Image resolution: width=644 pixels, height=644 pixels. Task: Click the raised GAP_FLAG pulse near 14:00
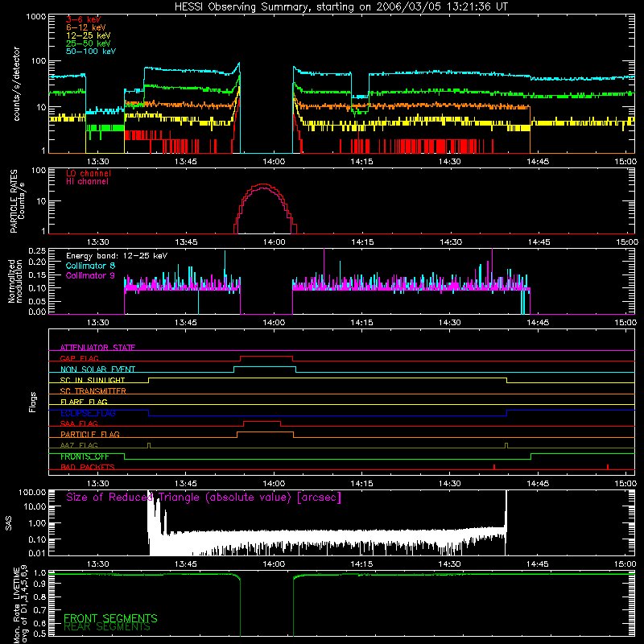(x=266, y=357)
